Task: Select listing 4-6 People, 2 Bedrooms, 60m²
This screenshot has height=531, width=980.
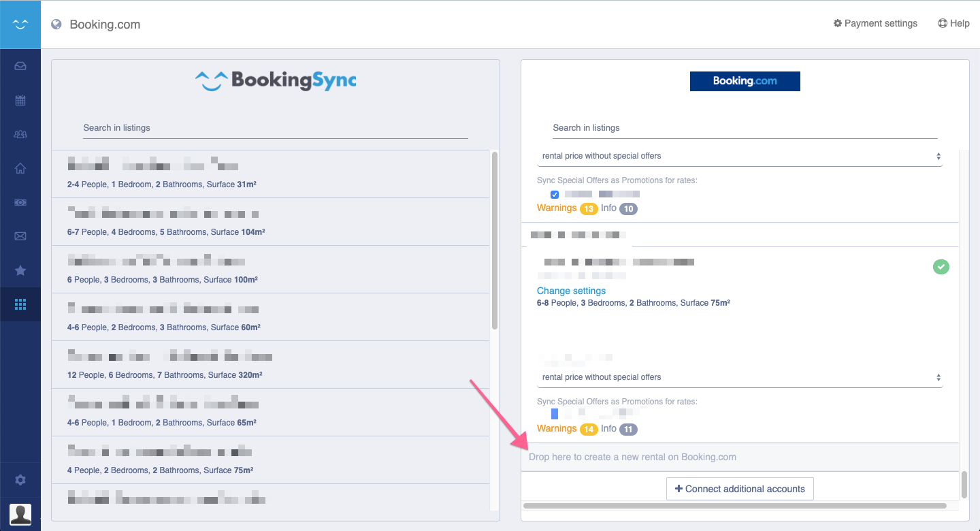Action: (271, 317)
